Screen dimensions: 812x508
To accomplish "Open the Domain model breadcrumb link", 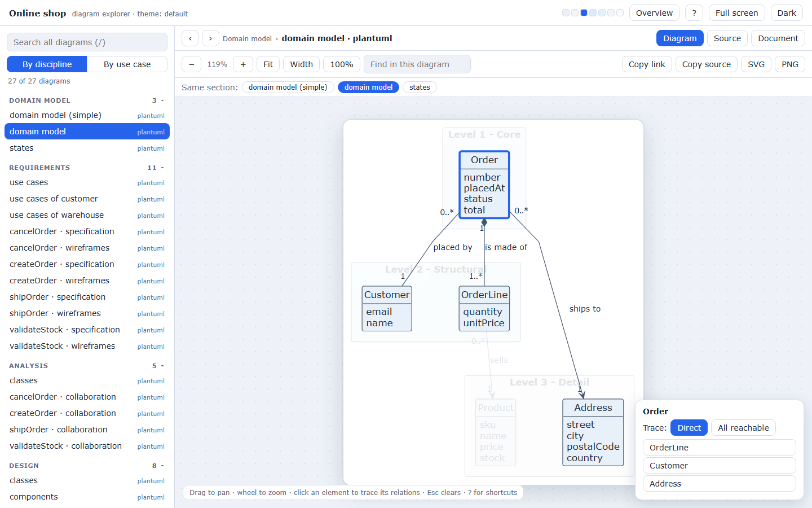I will pyautogui.click(x=247, y=39).
